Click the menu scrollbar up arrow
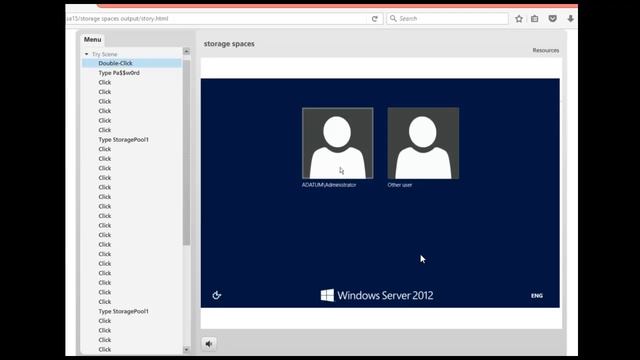 pos(187,51)
